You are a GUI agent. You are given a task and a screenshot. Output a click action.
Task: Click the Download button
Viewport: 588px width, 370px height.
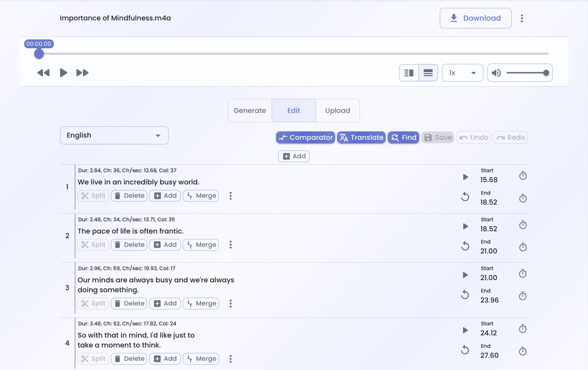475,18
